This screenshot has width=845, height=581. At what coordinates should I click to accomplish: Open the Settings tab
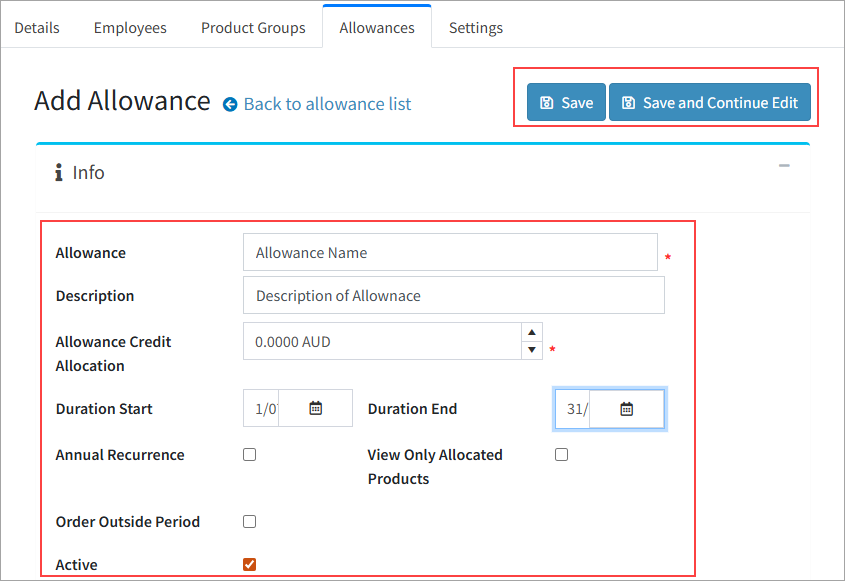(x=476, y=27)
